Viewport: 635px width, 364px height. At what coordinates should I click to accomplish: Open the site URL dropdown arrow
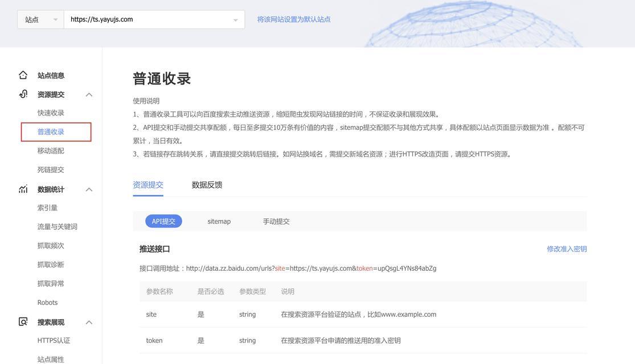(235, 20)
